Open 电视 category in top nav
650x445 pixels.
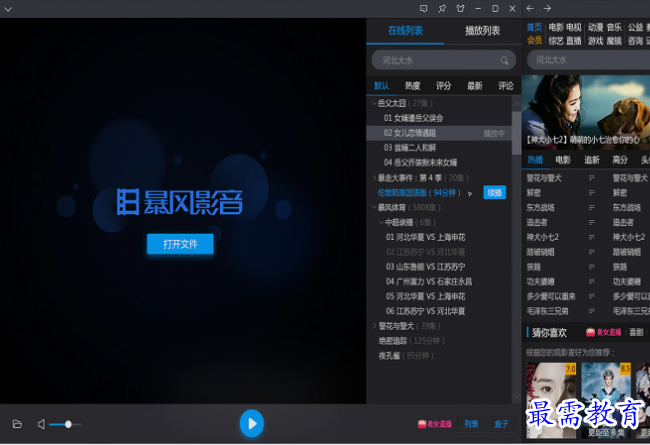tap(574, 27)
